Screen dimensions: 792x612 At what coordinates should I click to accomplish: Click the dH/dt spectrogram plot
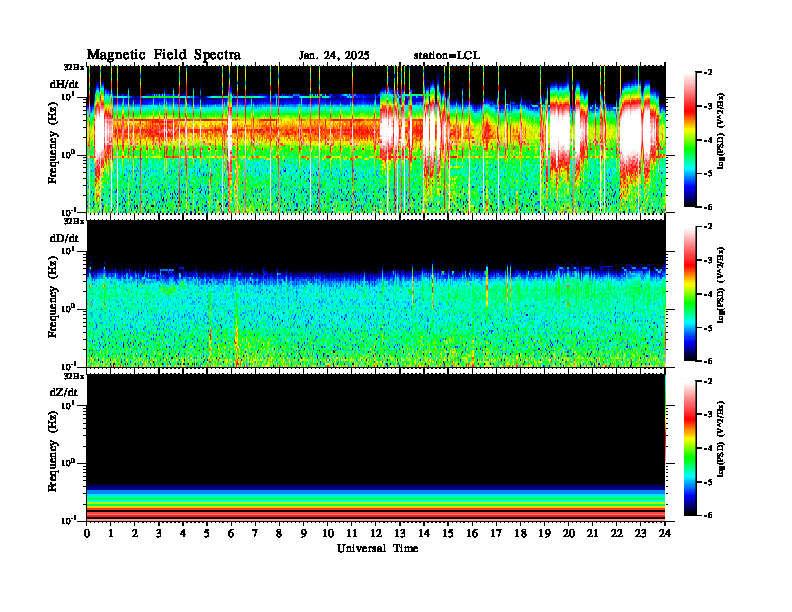tap(376, 139)
